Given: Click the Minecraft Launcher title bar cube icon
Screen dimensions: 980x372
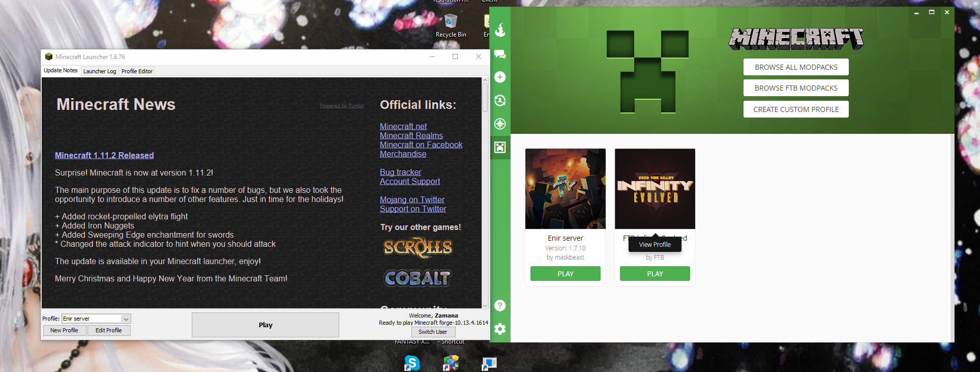Looking at the screenshot, I should tap(49, 56).
